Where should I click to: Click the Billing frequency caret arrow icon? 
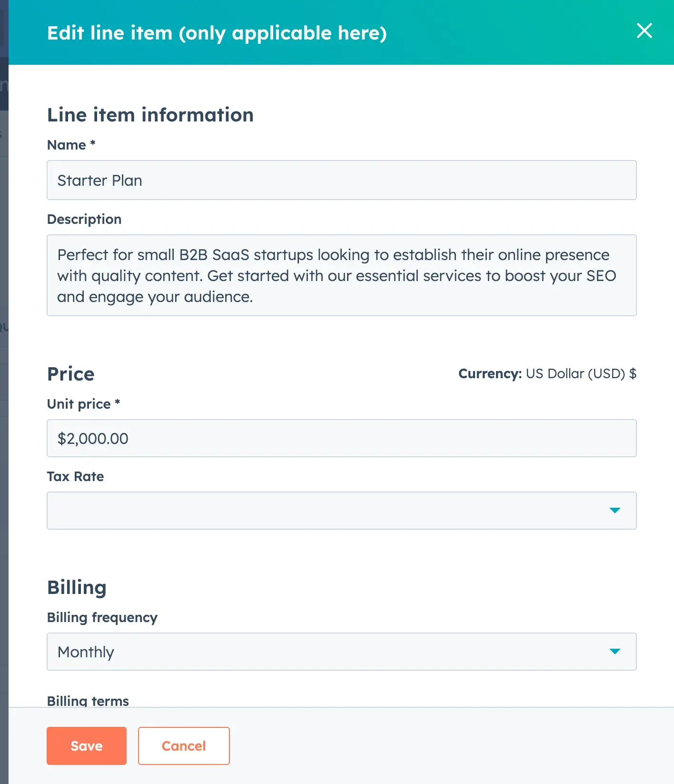pyautogui.click(x=615, y=652)
